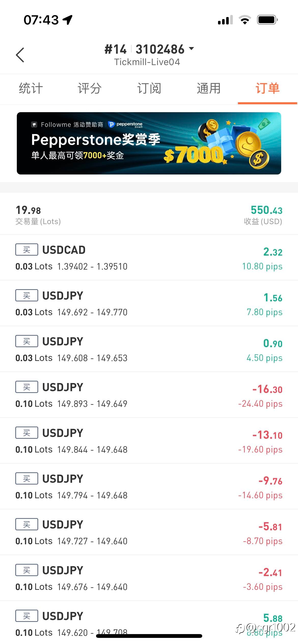
Task: Select the 订阅 tab
Action: [x=149, y=89]
